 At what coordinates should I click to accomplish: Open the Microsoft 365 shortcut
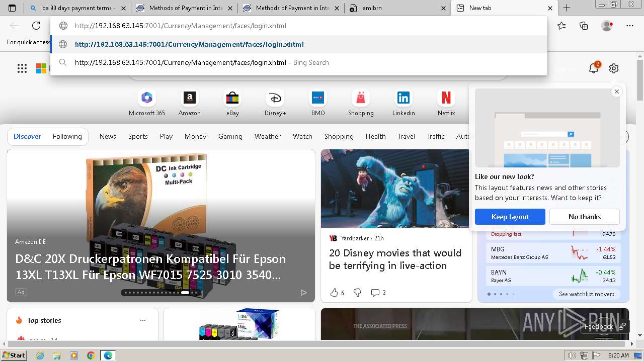tap(147, 103)
